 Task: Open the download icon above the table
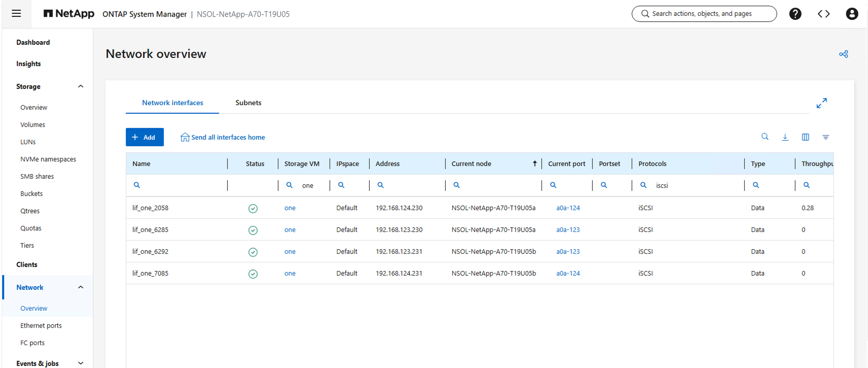[785, 137]
